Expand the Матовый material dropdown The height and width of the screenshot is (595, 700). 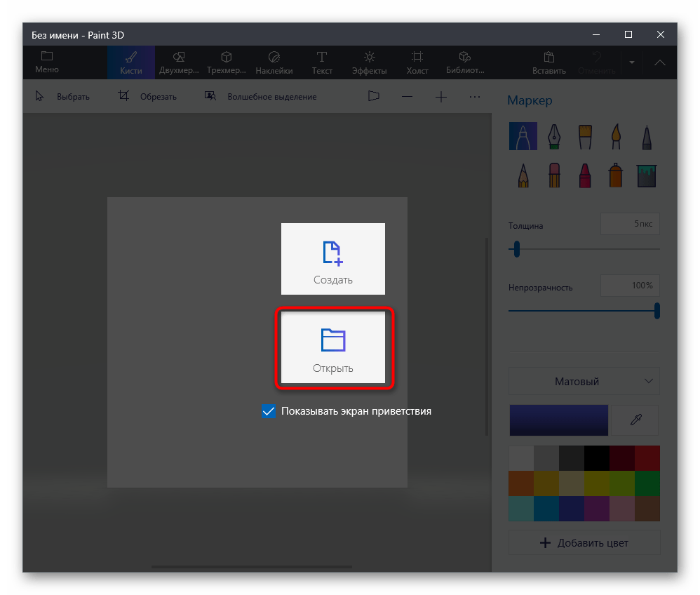pyautogui.click(x=584, y=382)
